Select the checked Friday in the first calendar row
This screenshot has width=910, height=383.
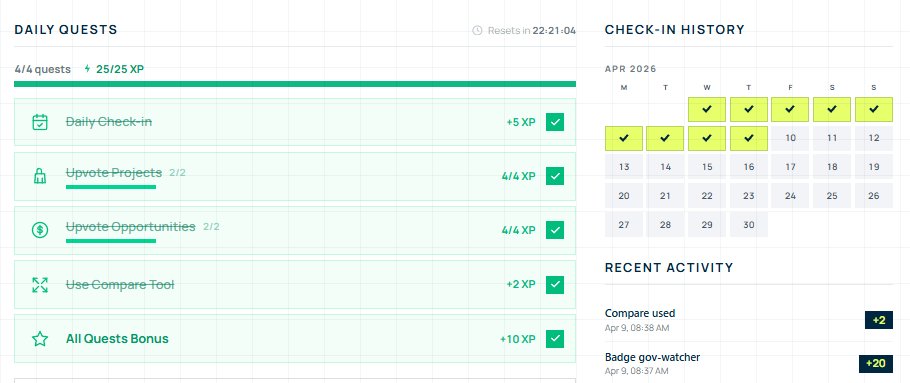790,109
